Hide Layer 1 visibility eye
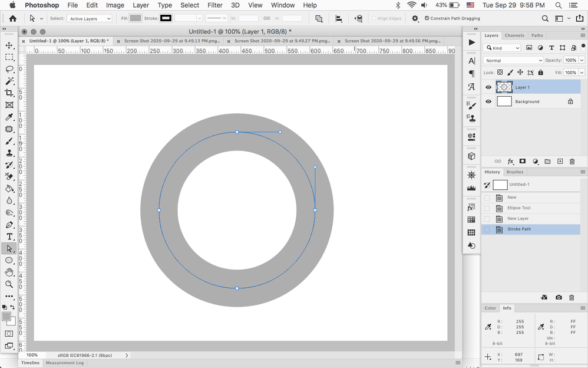Screen dimensions: 588x368 [488, 87]
